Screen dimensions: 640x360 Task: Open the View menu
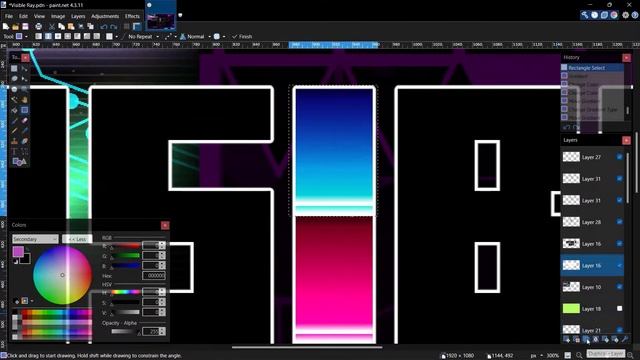coord(39,16)
